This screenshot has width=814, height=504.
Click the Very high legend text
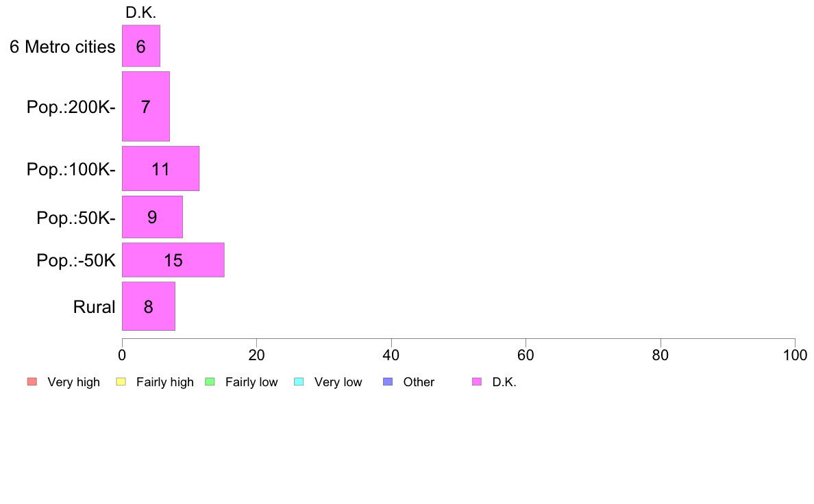pos(73,382)
